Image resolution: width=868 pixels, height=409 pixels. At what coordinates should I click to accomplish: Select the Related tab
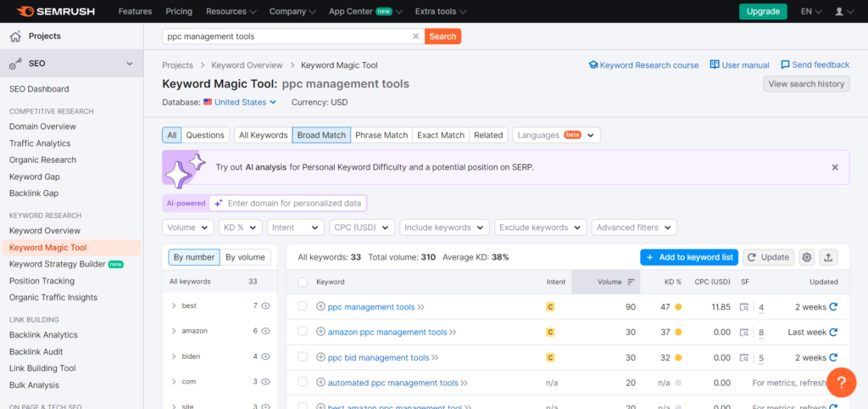click(488, 135)
